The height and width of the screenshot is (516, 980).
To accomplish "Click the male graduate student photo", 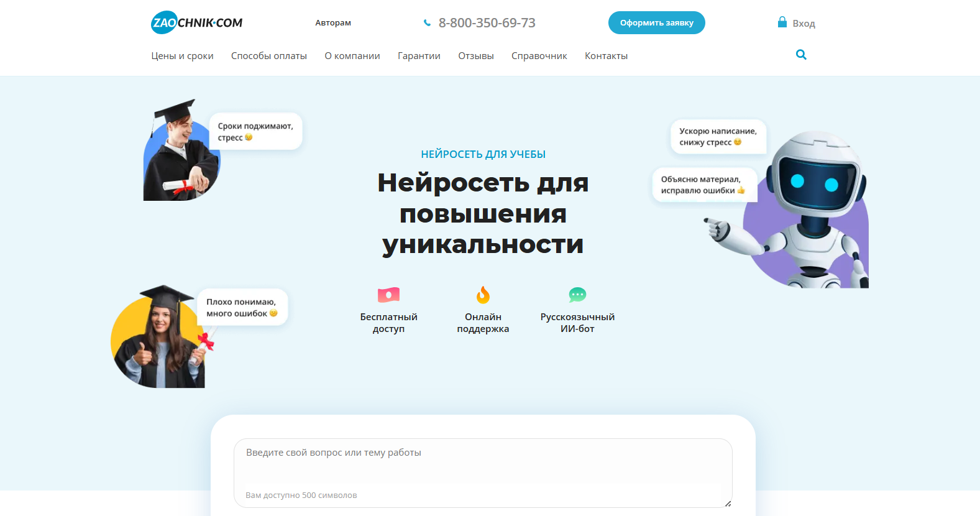I will (180, 155).
